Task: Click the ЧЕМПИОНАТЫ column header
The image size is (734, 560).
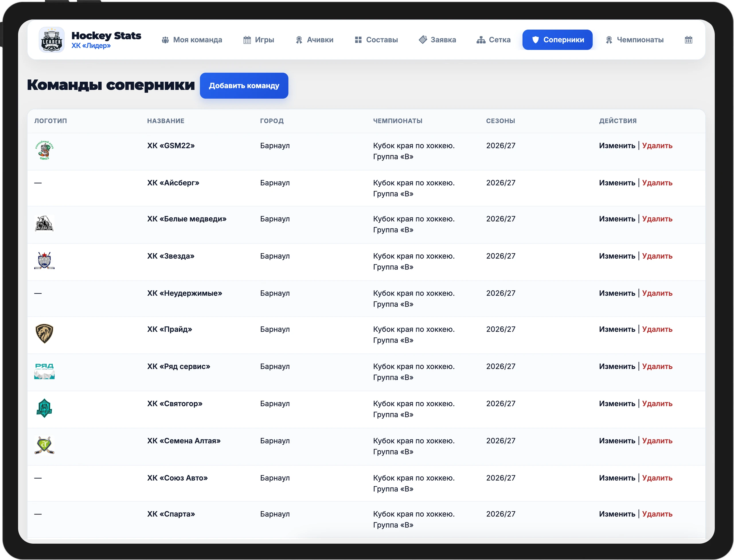Action: (397, 121)
